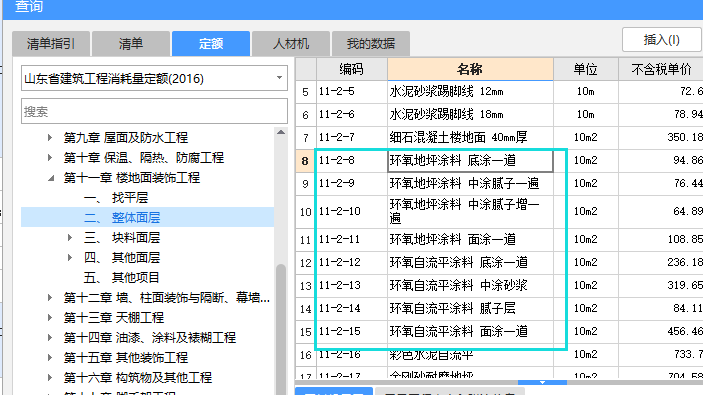Select row 彩色水泥自流平

pyautogui.click(x=499, y=355)
